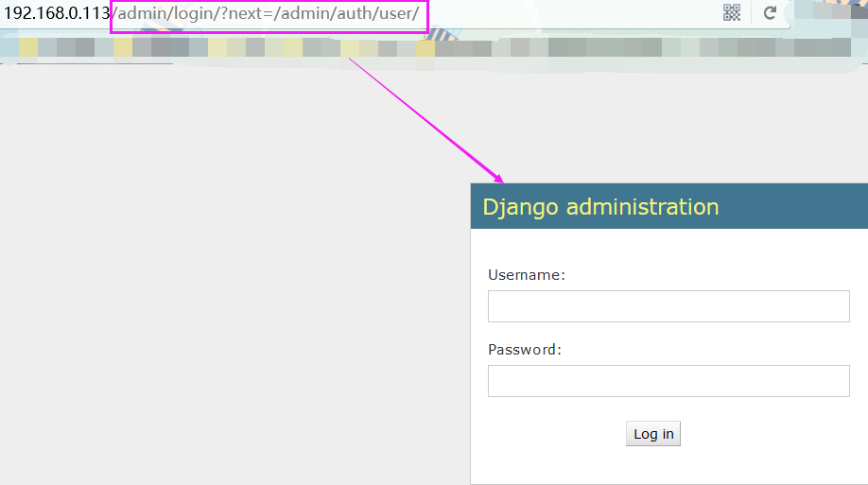
Task: Select the browser address bar URL text
Action: point(212,13)
